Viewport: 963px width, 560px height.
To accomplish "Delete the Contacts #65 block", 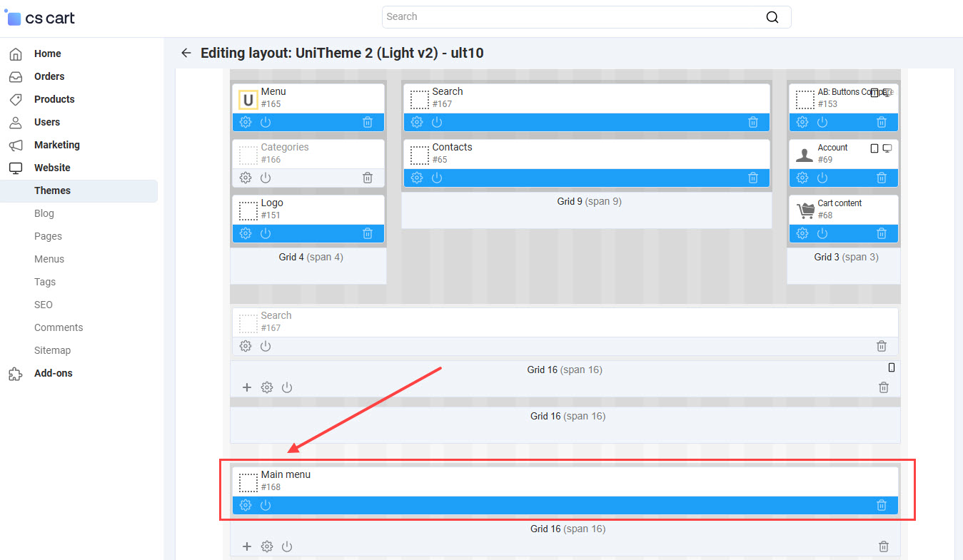I will pos(753,178).
